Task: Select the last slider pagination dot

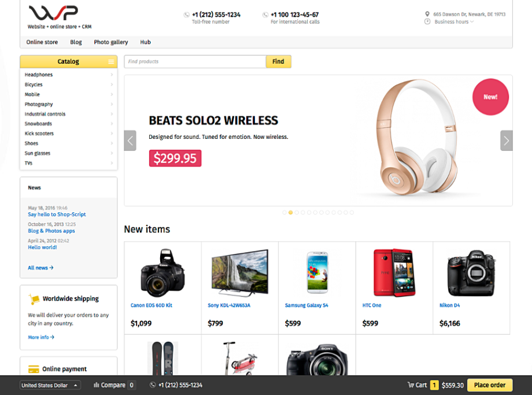Action: pos(352,212)
